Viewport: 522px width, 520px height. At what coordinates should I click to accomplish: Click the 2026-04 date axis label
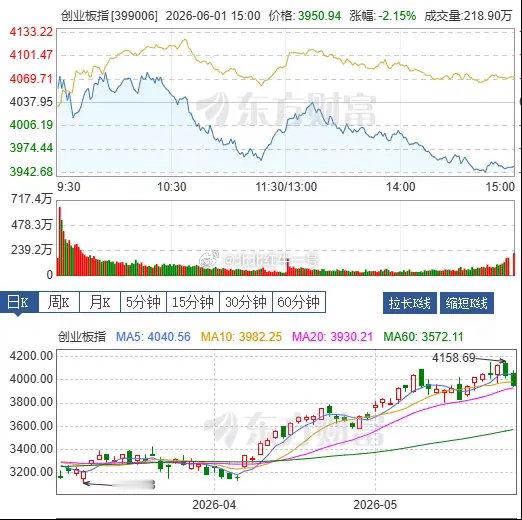214,505
